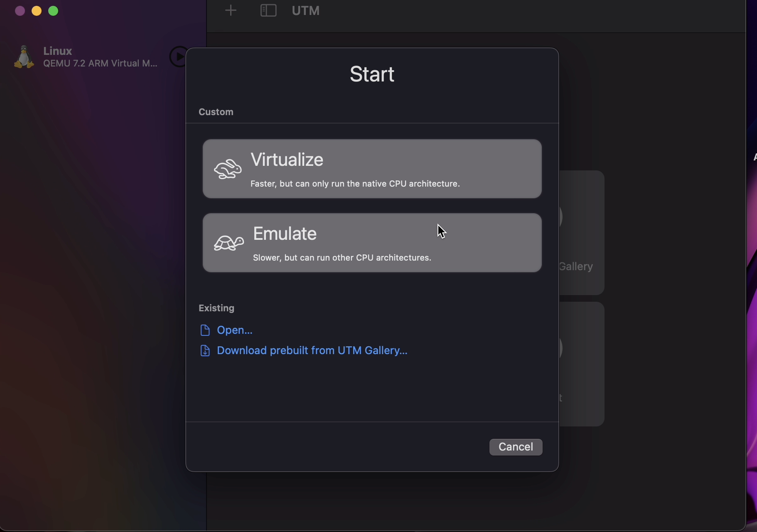
Task: Click the UTM window title
Action: point(306,10)
